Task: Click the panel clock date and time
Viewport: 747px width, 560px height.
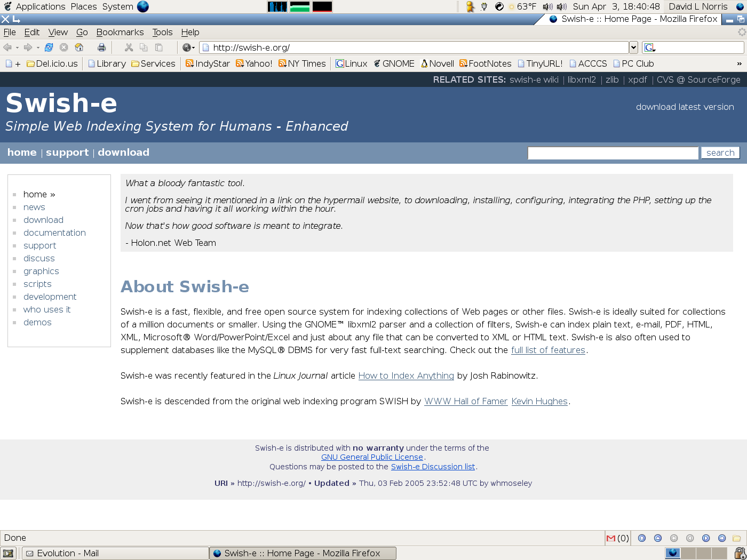Action: 616,6
